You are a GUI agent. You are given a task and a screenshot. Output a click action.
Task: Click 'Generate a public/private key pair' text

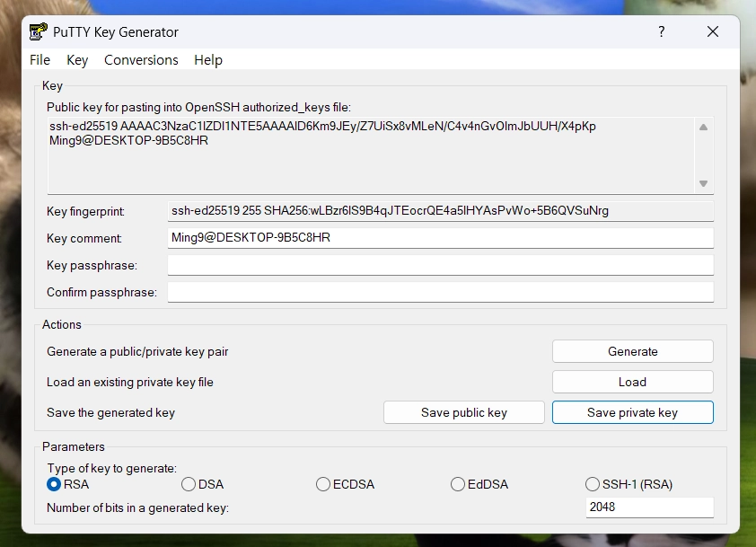137,352
